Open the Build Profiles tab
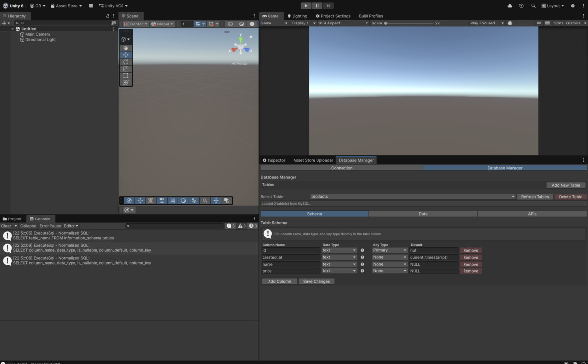Image resolution: width=588 pixels, height=364 pixels. (371, 16)
